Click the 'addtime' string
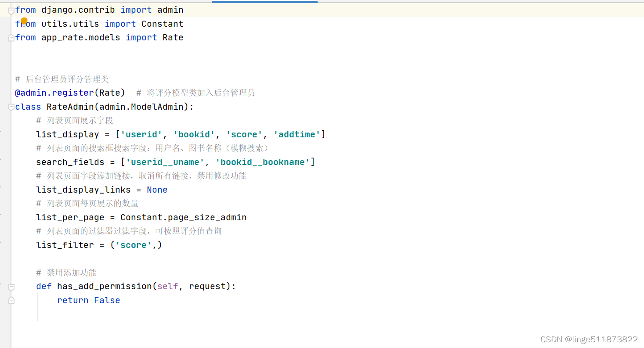The image size is (644, 348). click(297, 134)
